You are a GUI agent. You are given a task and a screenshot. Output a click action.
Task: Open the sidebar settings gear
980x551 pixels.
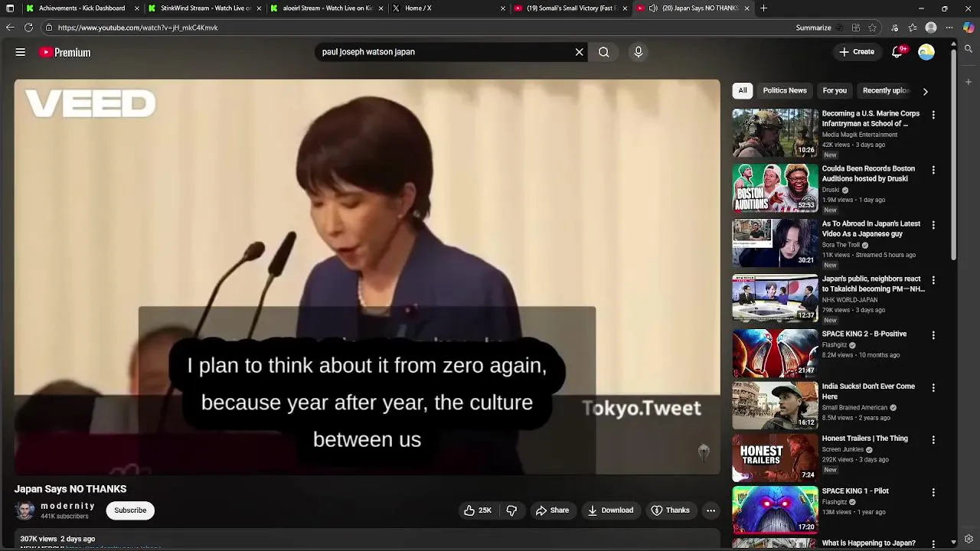pyautogui.click(x=969, y=540)
